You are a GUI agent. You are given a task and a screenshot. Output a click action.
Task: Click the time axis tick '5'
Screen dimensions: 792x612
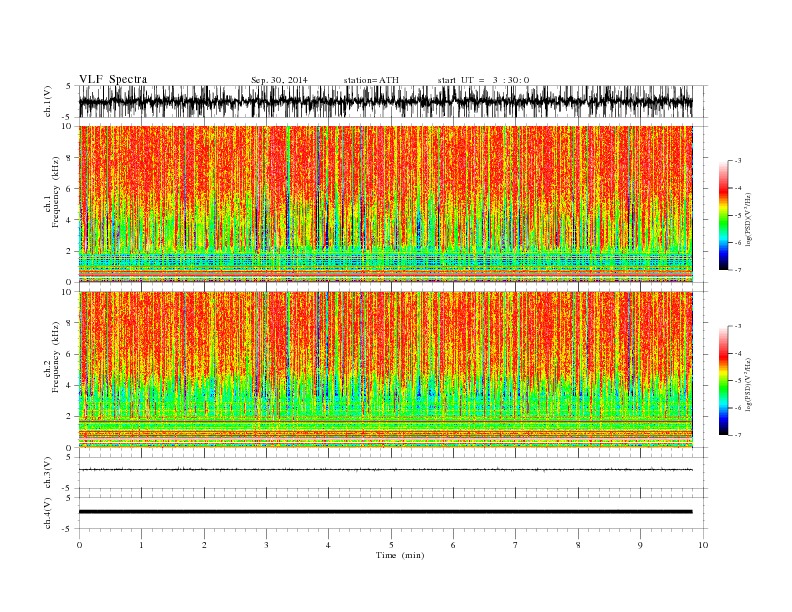tap(391, 545)
